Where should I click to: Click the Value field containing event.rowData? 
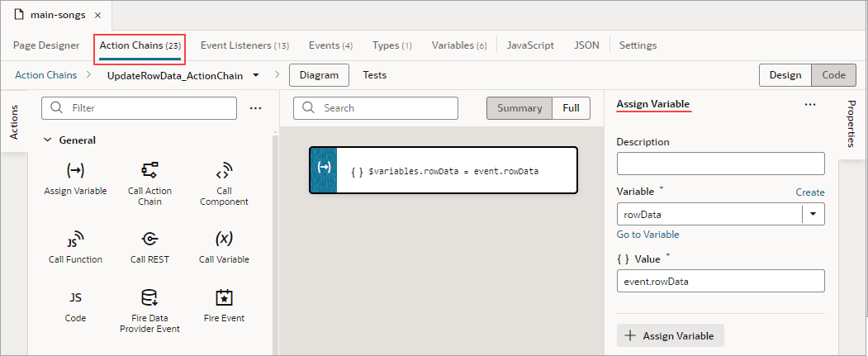pos(721,282)
